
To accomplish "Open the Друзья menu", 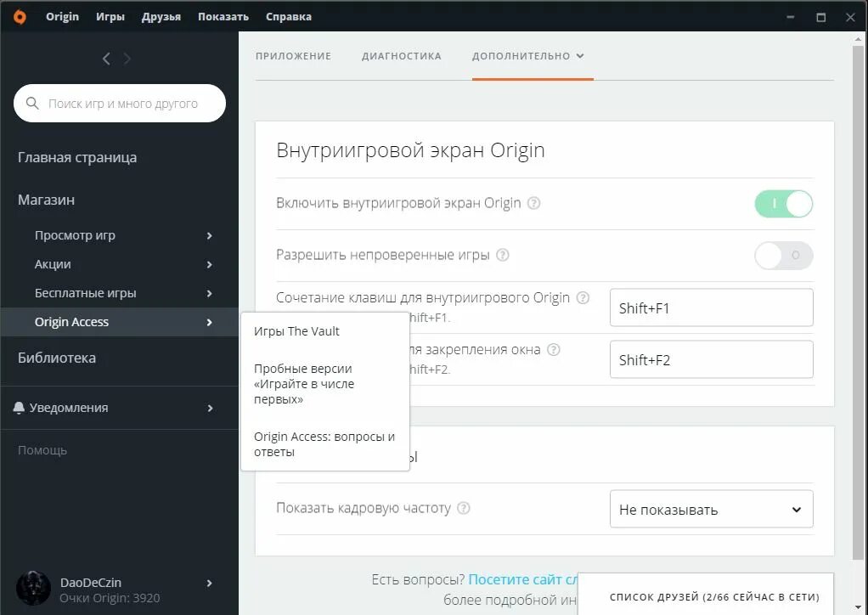I will (x=161, y=17).
